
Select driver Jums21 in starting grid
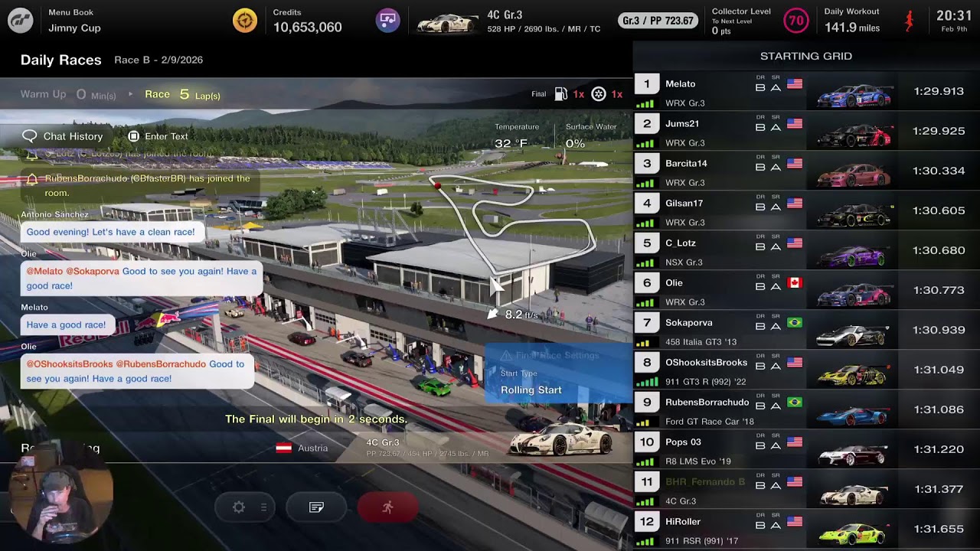(682, 124)
